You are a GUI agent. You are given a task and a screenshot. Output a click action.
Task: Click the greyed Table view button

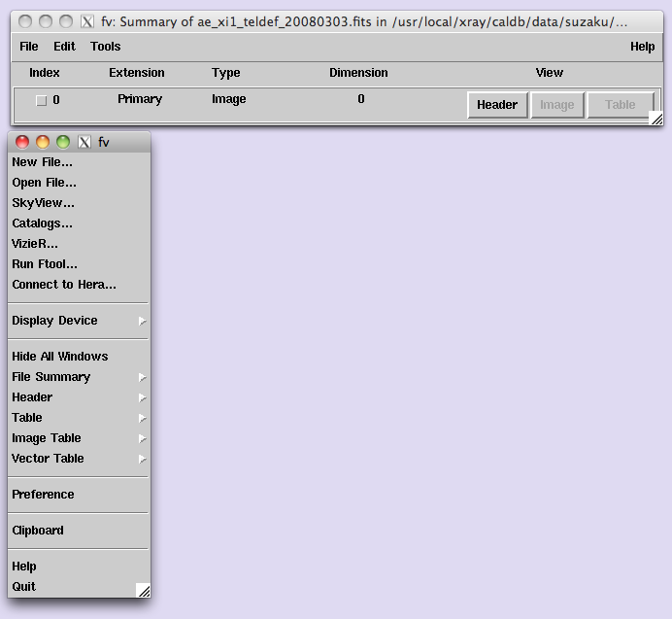tap(621, 105)
